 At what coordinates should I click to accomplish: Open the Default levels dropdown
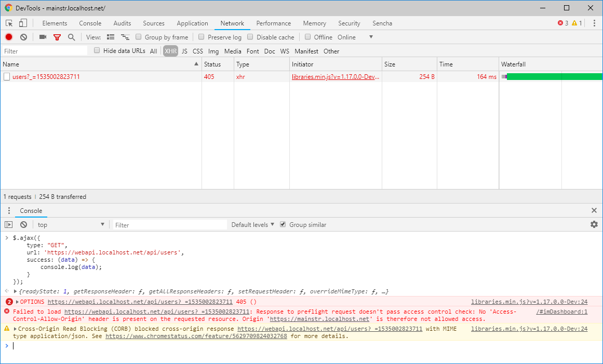click(x=252, y=224)
